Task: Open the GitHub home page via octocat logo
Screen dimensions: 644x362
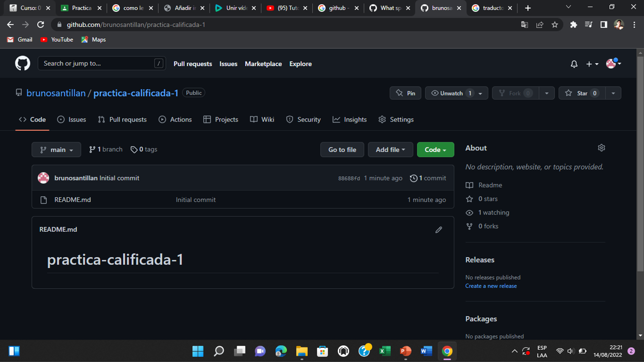Action: 22,63
